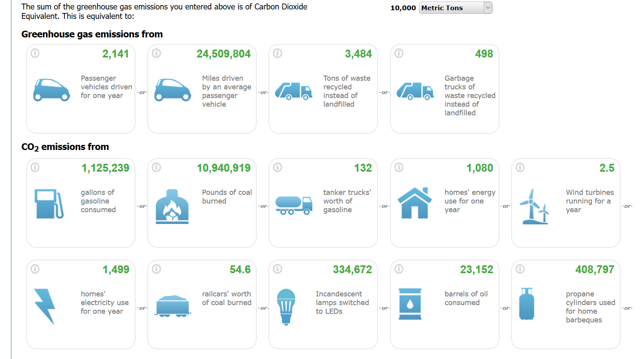The width and height of the screenshot is (644, 359).
Task: Click garbage truck icon on Garbage trucks card
Action: [x=415, y=91]
